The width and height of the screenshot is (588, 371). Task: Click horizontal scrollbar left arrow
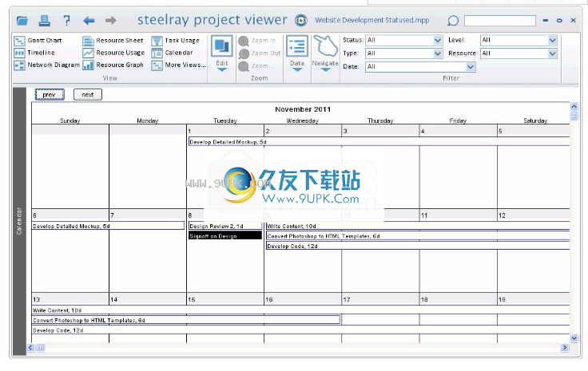(30, 347)
